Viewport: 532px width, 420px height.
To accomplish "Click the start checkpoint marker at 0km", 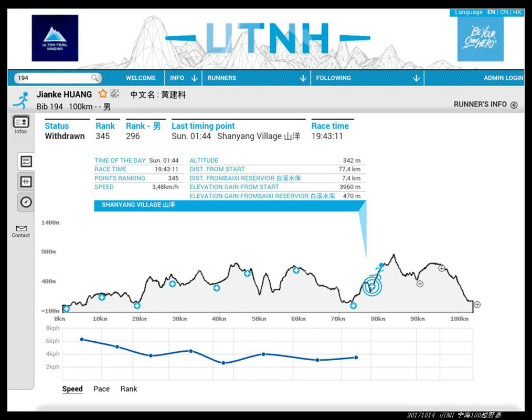I will pos(67,309).
